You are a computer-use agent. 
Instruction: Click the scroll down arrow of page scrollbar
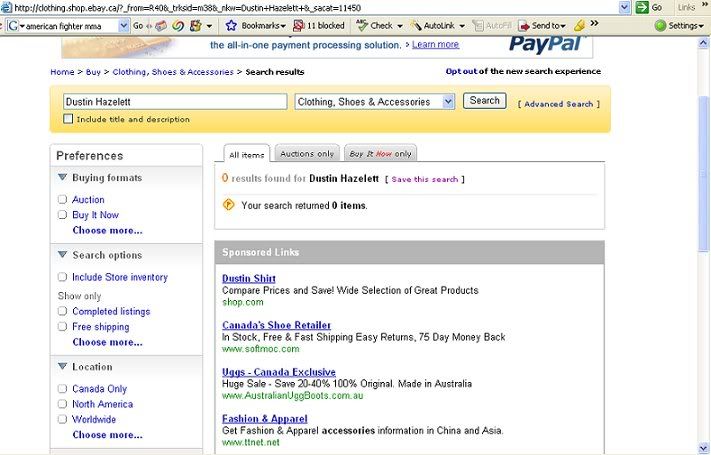coord(703,448)
